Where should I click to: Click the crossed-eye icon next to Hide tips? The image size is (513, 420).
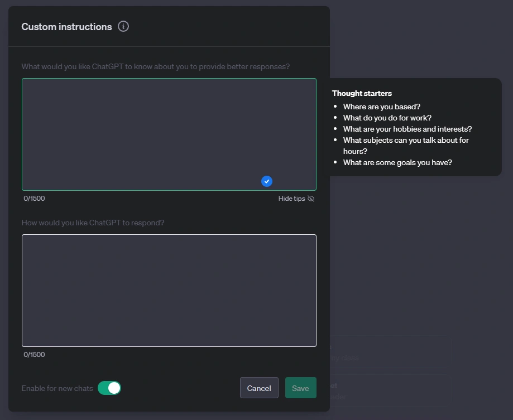pos(311,199)
